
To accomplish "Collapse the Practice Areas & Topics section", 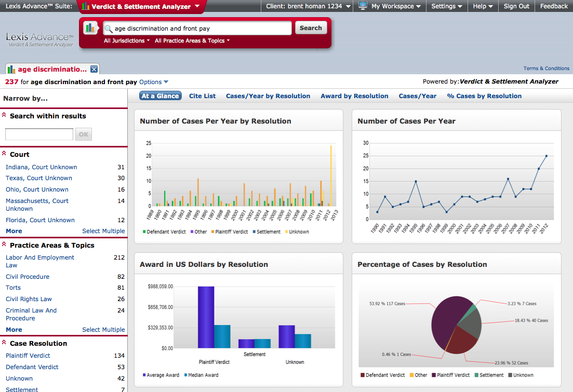I will point(4,245).
